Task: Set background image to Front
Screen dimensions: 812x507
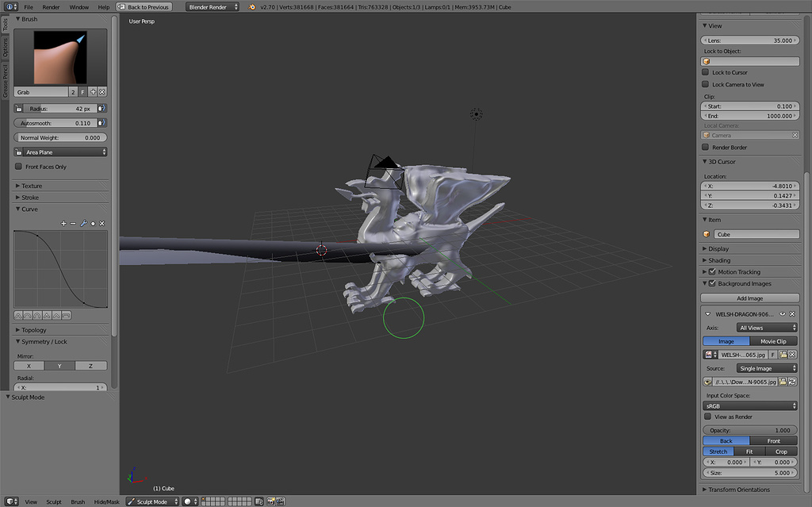Action: point(773,440)
